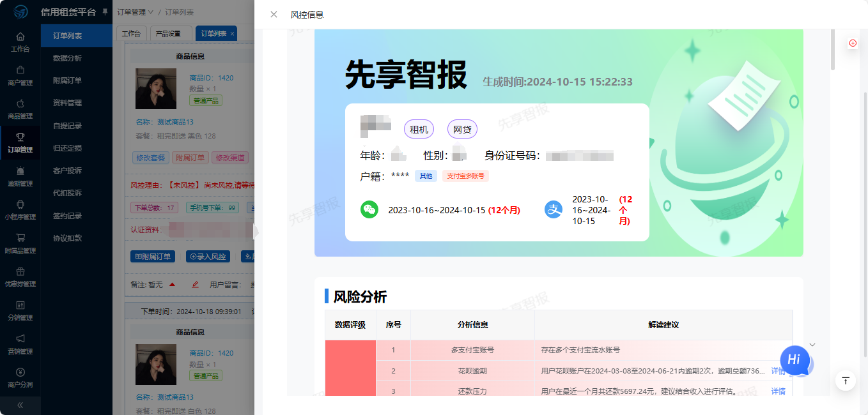Open the Hi chat assistant bubble
Screen dimensions: 868x415
[x=794, y=359]
